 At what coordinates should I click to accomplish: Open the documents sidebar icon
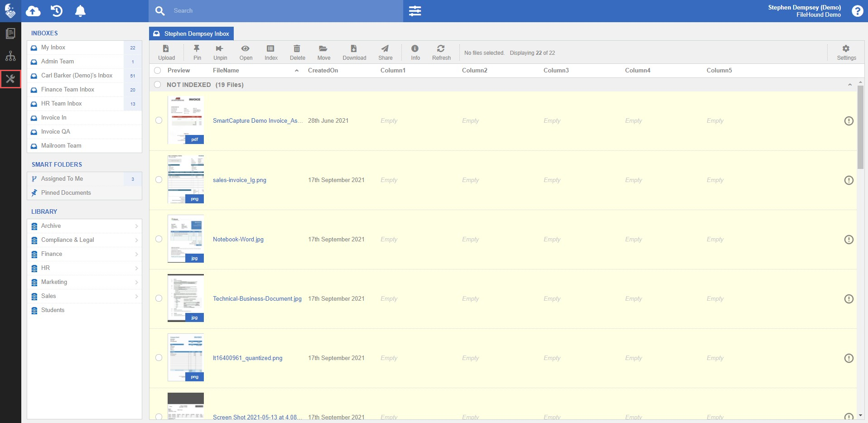coord(10,34)
